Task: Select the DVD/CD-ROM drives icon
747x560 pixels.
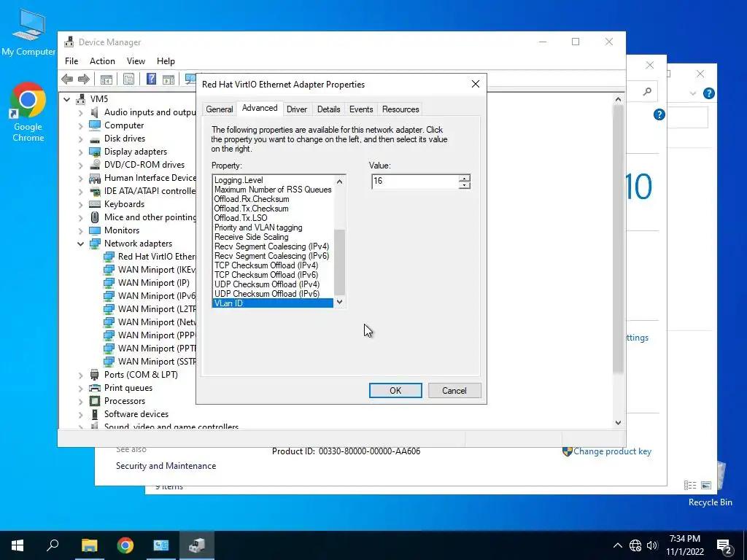Action: [x=95, y=165]
